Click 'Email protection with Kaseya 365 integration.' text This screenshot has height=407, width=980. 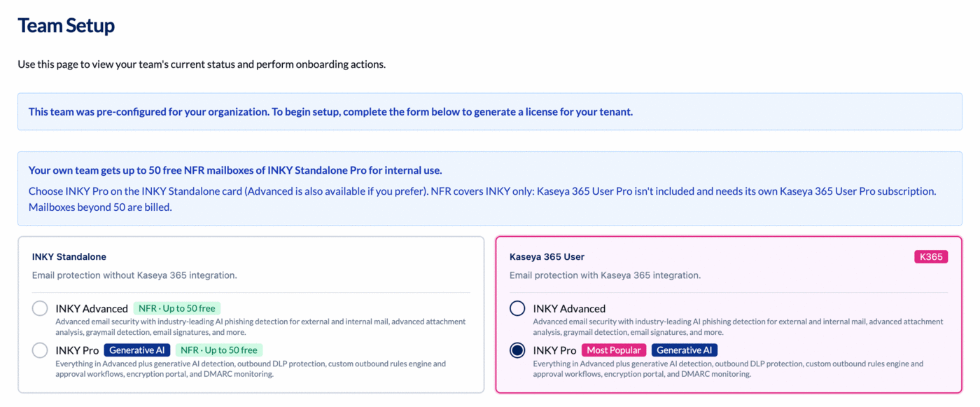[x=605, y=275]
